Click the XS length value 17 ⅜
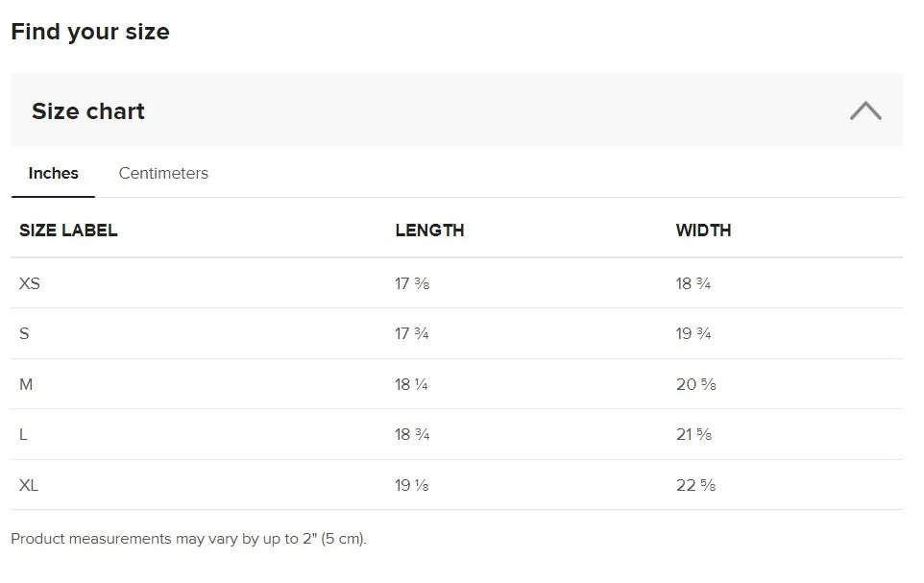924x583 pixels. click(x=412, y=283)
